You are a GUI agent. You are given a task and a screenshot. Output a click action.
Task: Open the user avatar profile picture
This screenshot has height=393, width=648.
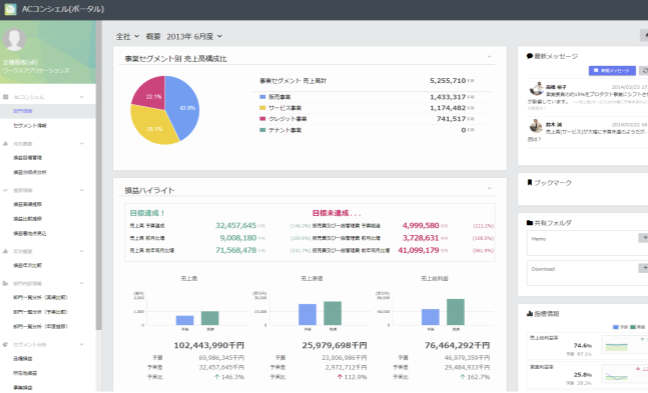(x=14, y=40)
